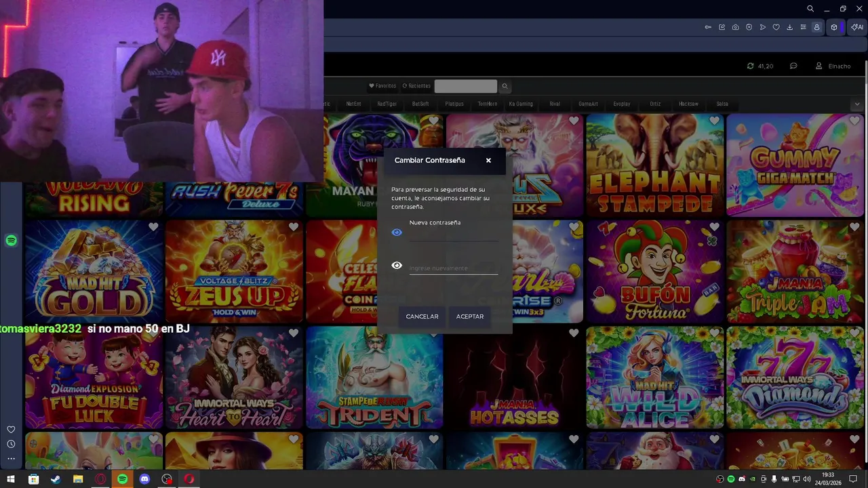
Task: Focus the Ingrese nuevamente field
Action: tap(453, 268)
